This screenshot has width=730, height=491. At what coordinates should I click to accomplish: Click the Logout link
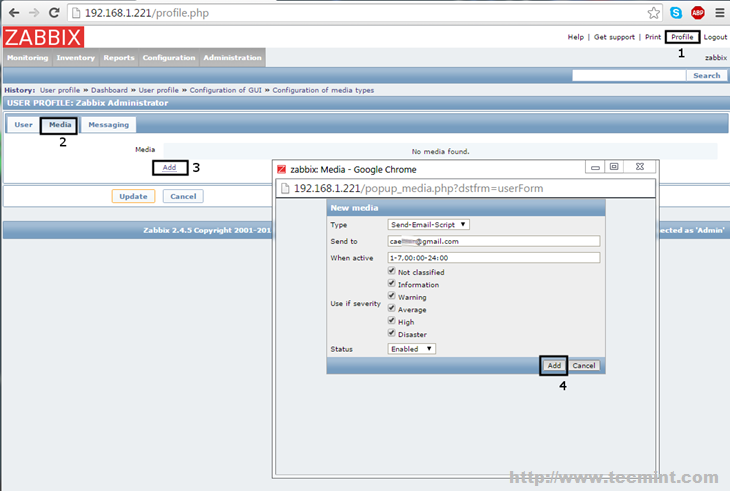(x=715, y=37)
